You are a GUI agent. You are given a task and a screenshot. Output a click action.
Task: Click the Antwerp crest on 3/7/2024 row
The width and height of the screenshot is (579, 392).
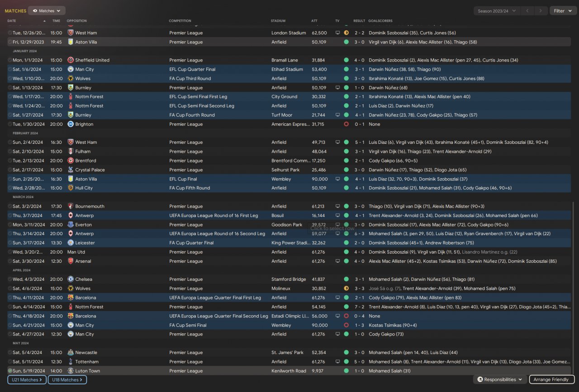click(x=70, y=216)
